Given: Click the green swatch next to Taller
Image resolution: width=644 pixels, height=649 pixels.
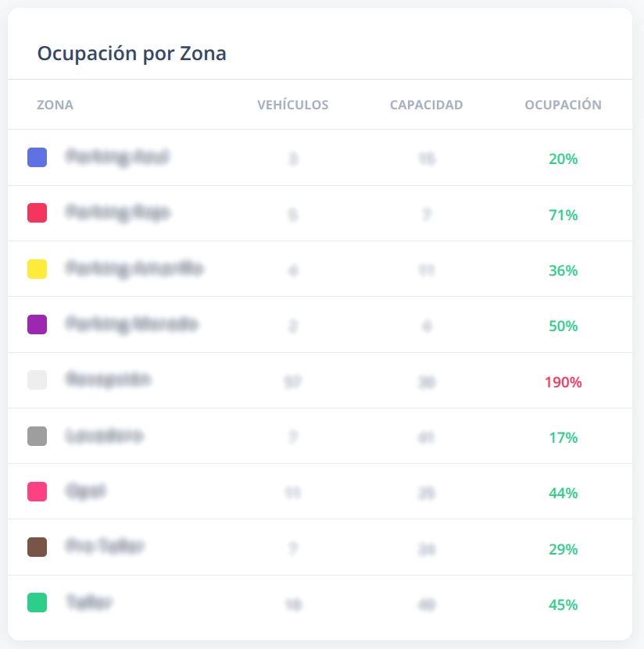Looking at the screenshot, I should 36,604.
